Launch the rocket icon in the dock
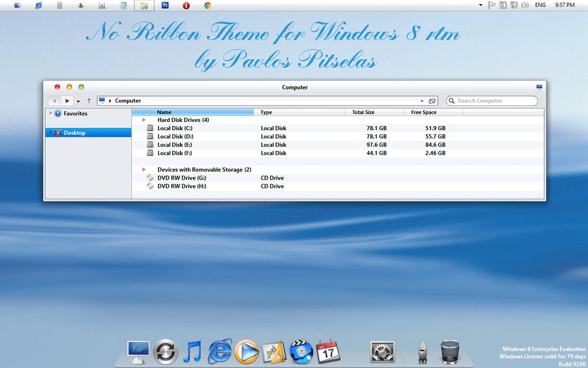Viewport: 588px width, 368px height. (423, 352)
